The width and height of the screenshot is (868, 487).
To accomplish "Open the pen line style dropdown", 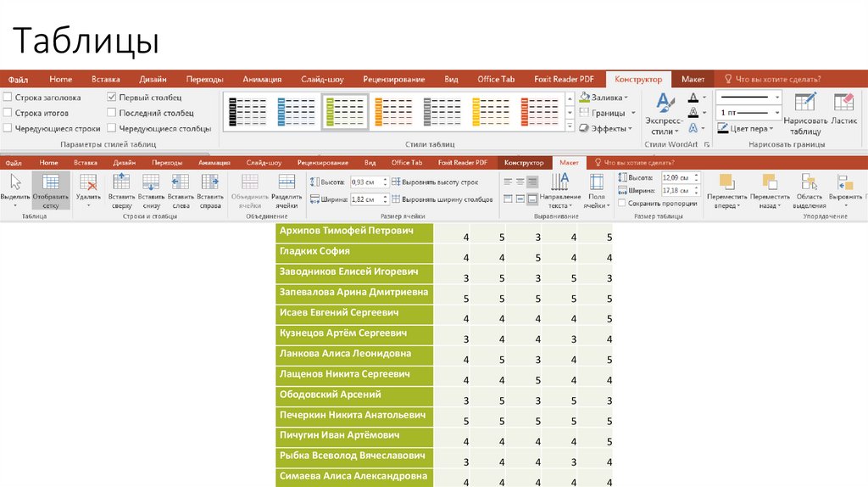I will pyautogui.click(x=777, y=97).
